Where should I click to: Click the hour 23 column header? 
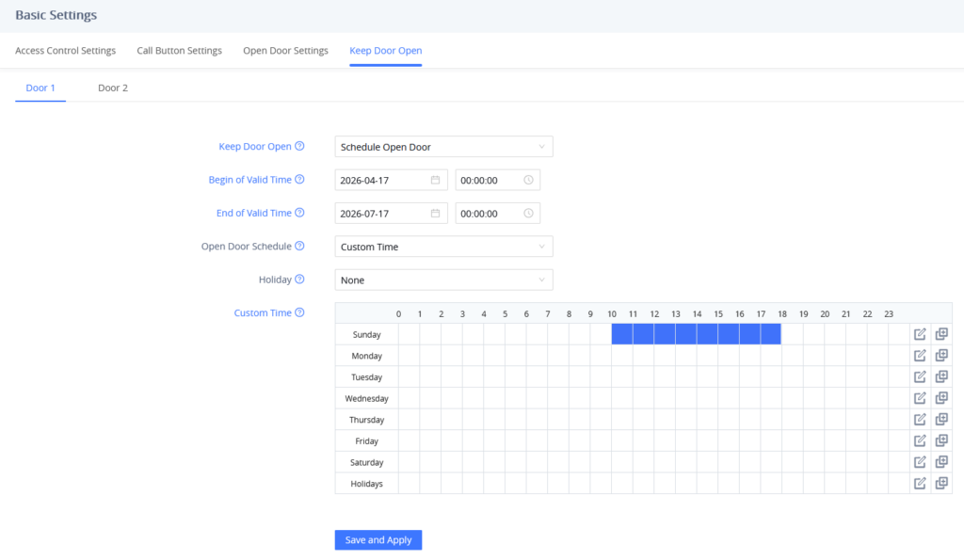(x=889, y=313)
